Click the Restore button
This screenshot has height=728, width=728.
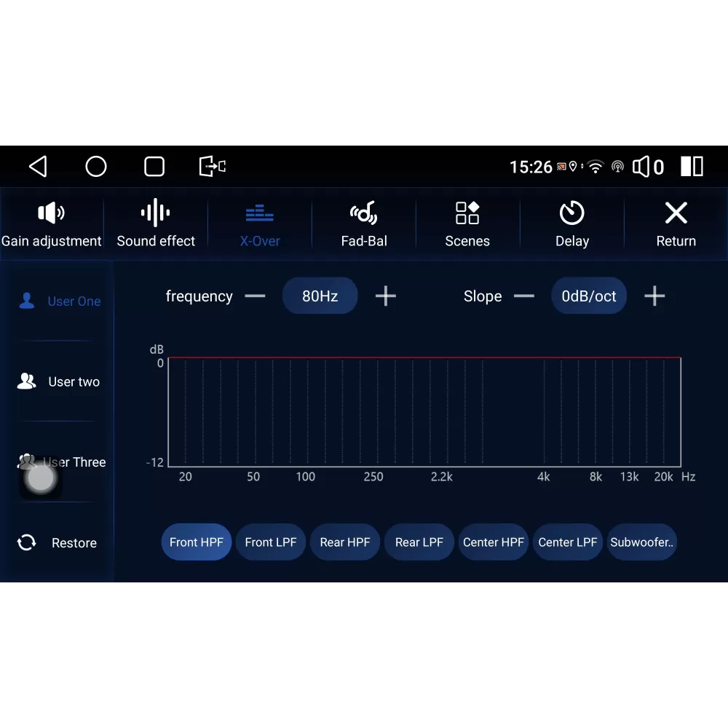point(57,542)
